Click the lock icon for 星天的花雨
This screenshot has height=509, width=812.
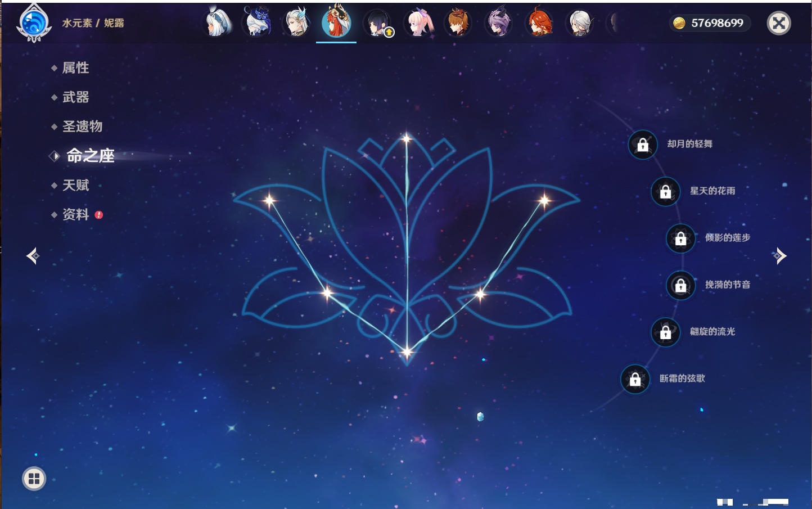(x=665, y=191)
